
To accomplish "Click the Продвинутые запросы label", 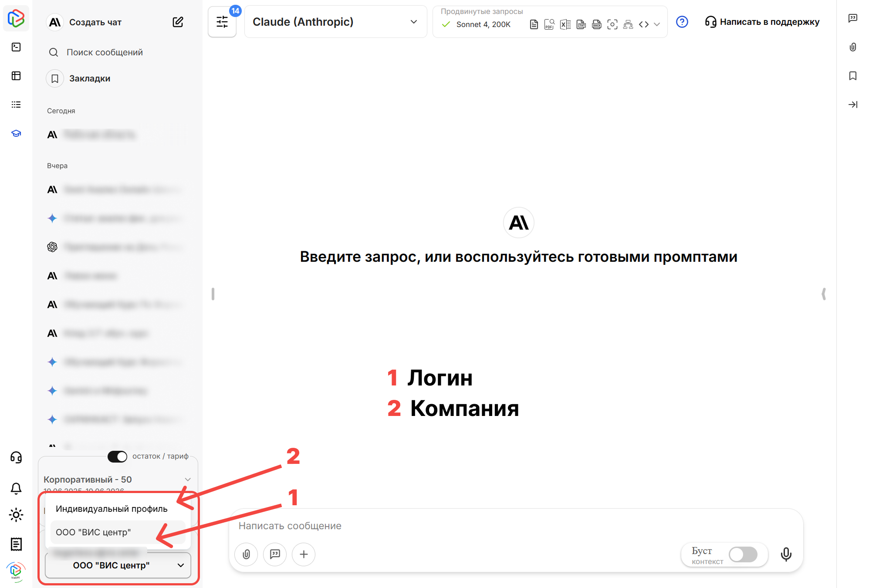I will (x=482, y=11).
